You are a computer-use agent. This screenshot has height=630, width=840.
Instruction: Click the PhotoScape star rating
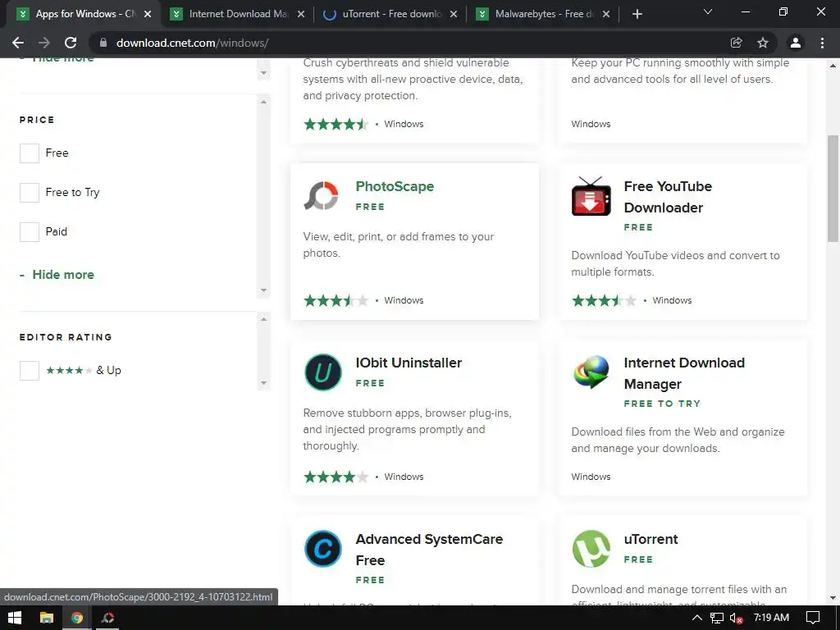[x=336, y=300]
